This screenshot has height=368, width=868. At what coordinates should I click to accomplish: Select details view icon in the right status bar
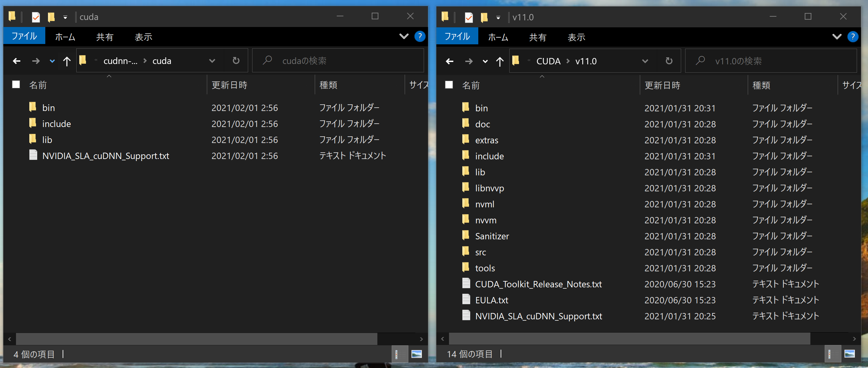832,354
